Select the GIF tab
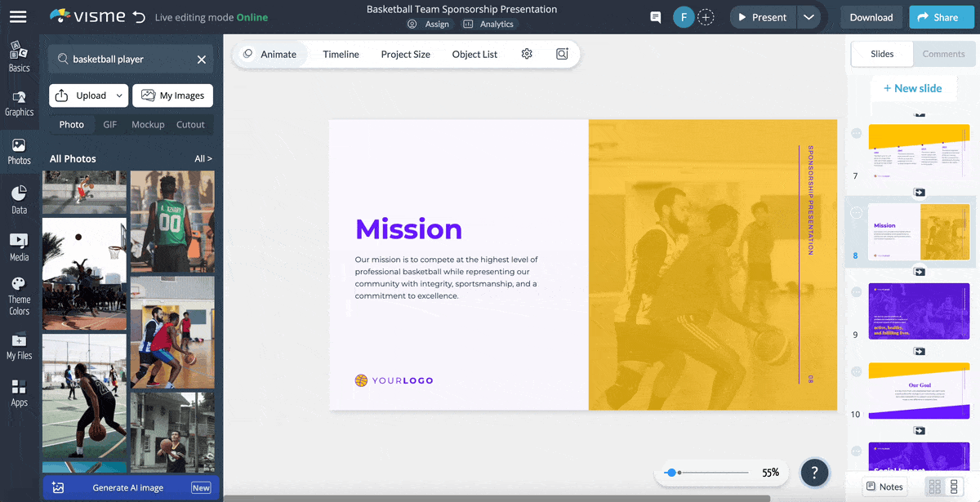Screen dimensions: 980x502 110,125
